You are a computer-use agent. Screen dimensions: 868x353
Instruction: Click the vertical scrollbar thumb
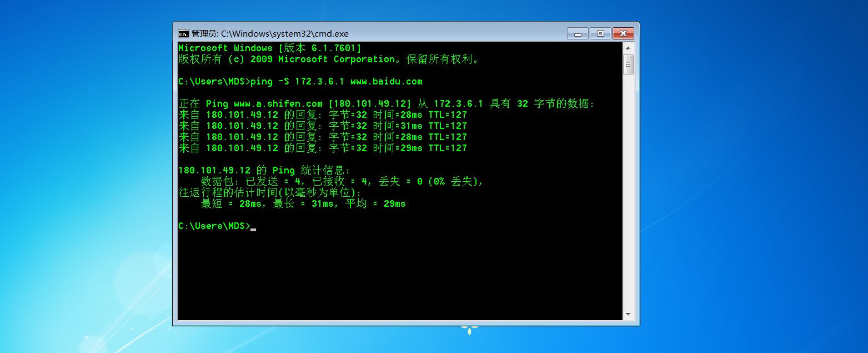coord(628,64)
